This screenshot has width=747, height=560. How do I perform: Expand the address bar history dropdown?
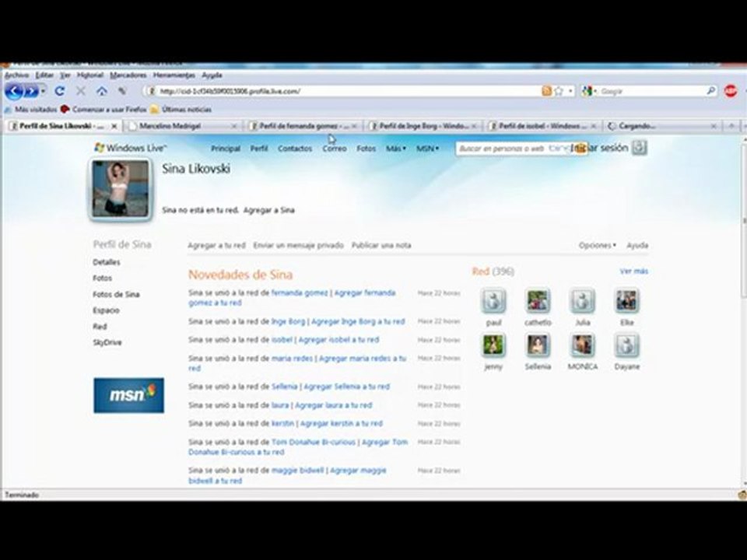point(570,91)
